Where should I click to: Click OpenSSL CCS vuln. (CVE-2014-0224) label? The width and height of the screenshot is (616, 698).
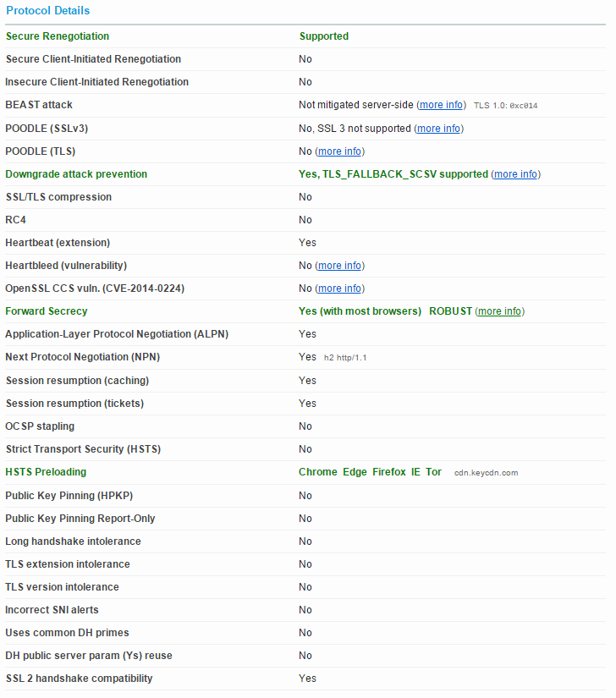[x=95, y=289]
